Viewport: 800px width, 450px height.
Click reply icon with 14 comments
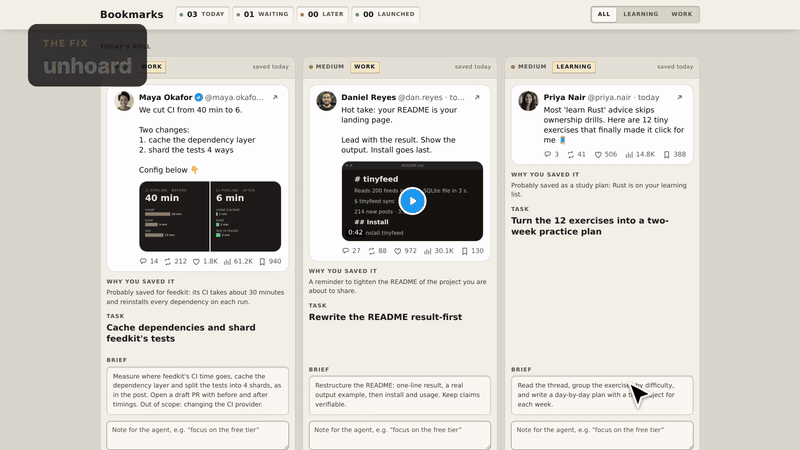(x=143, y=261)
